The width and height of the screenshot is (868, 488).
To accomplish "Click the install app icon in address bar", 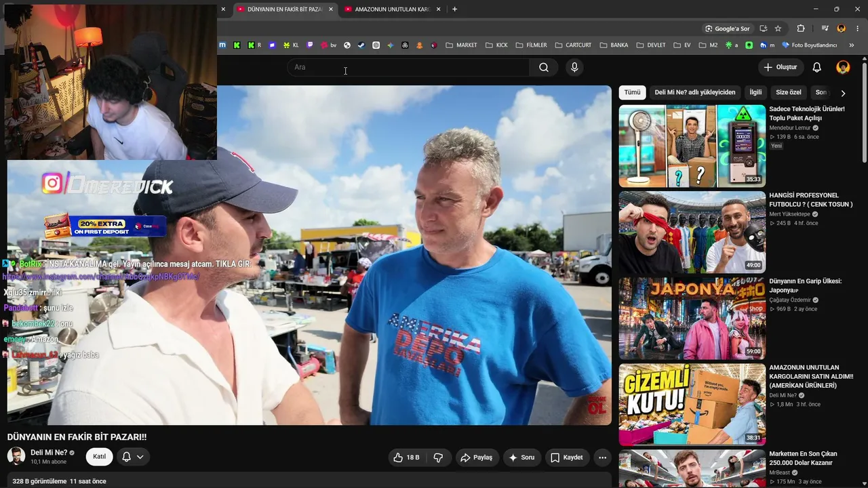I will pyautogui.click(x=764, y=28).
